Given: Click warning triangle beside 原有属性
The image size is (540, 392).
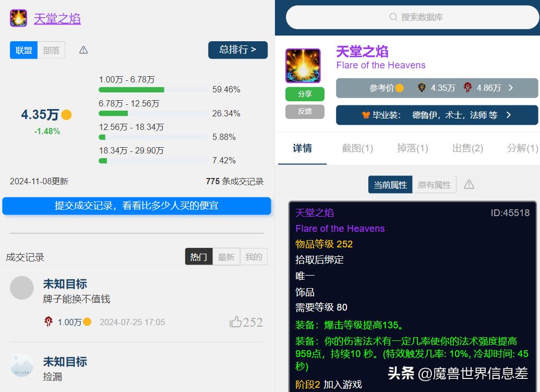Looking at the screenshot, I should coord(469,185).
